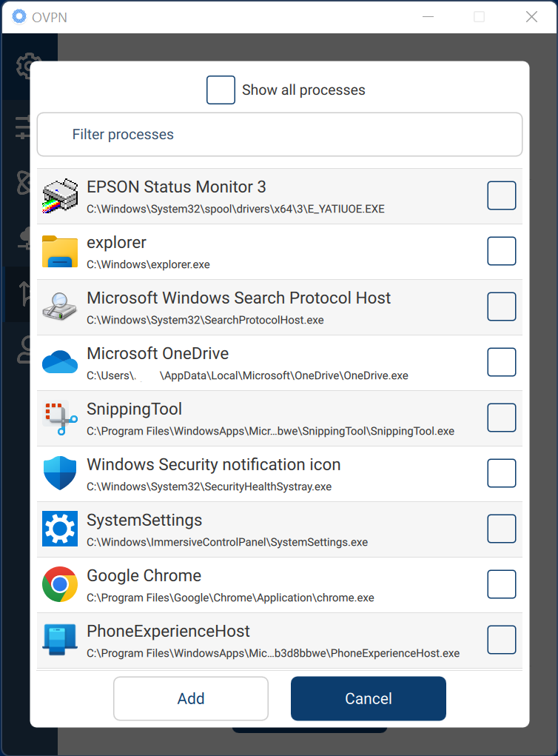Click the SnippingTool name text

[x=135, y=409]
